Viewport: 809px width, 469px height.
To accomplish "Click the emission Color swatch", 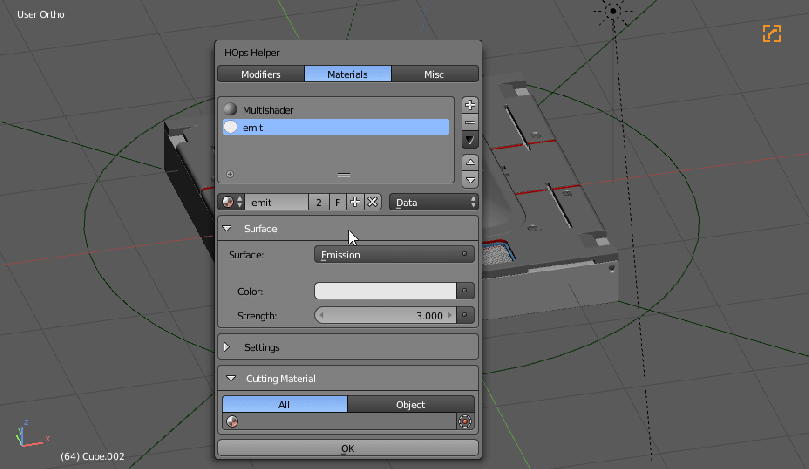I will tap(385, 291).
